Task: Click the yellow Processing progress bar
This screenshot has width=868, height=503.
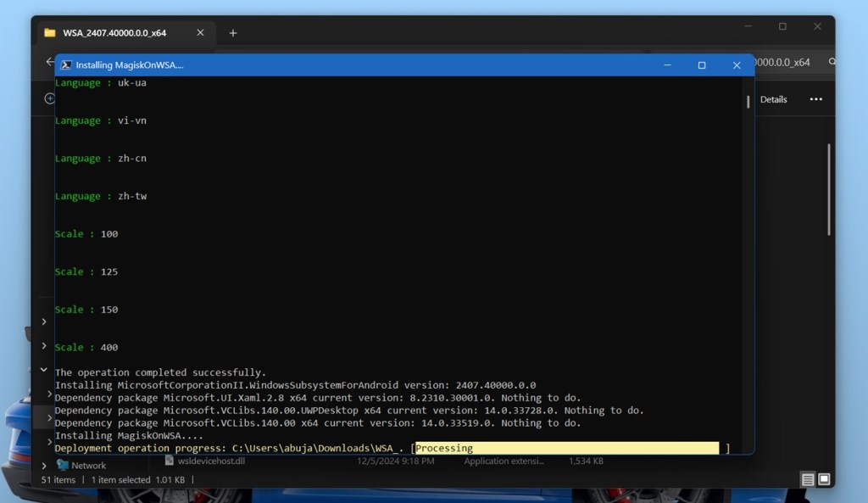Action: (567, 448)
